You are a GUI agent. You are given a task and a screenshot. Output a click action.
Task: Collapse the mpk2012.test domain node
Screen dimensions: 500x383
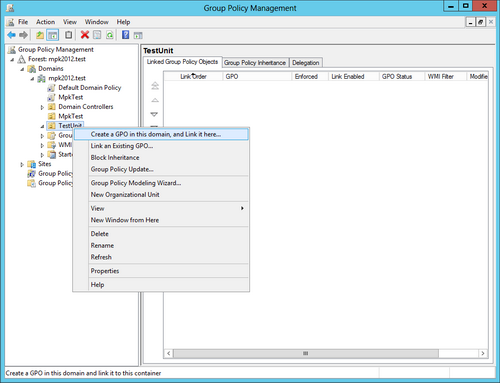(32, 79)
